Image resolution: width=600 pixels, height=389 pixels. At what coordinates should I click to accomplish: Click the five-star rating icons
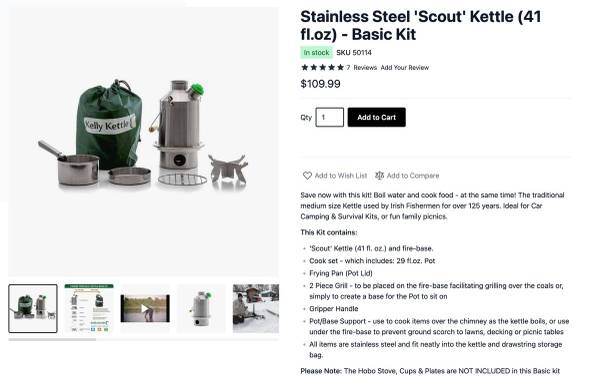tap(322, 68)
